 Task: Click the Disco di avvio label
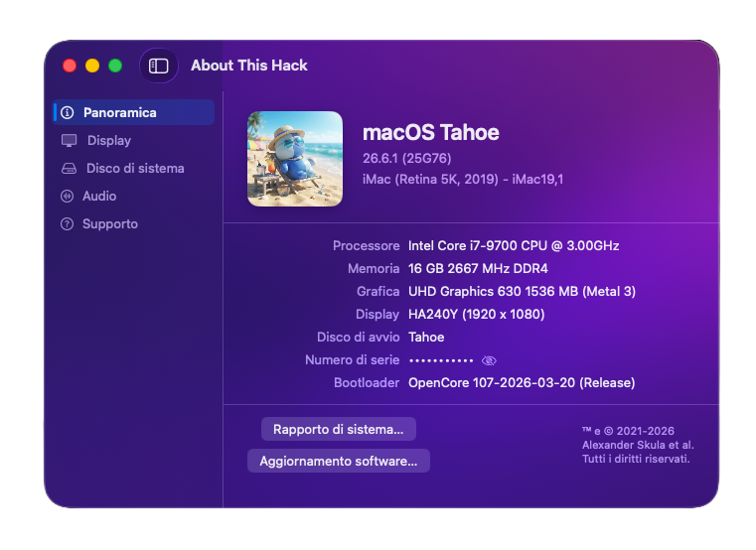point(359,337)
